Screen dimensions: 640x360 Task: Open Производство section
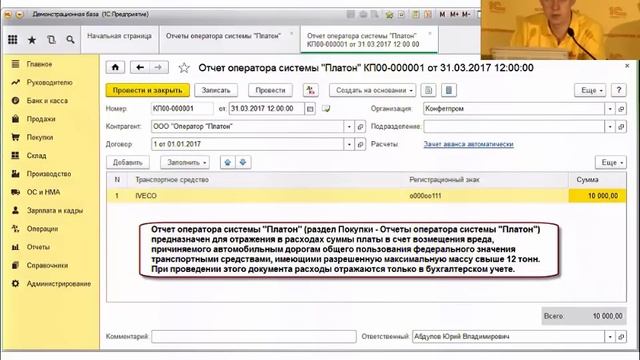coord(49,174)
